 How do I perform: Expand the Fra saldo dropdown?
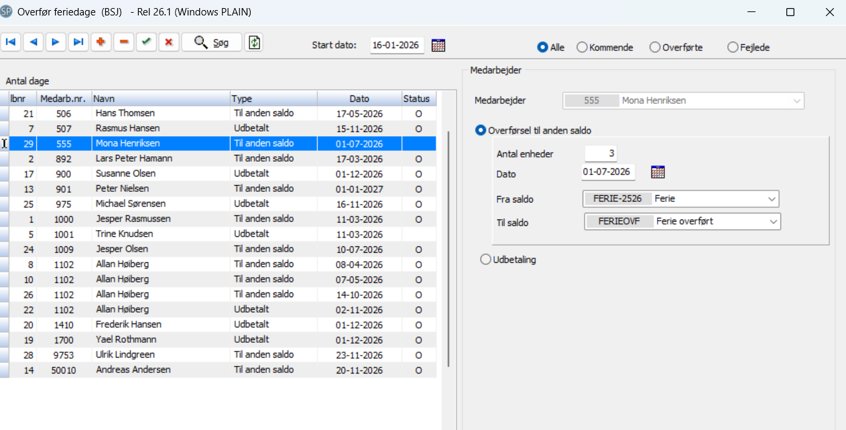(772, 199)
